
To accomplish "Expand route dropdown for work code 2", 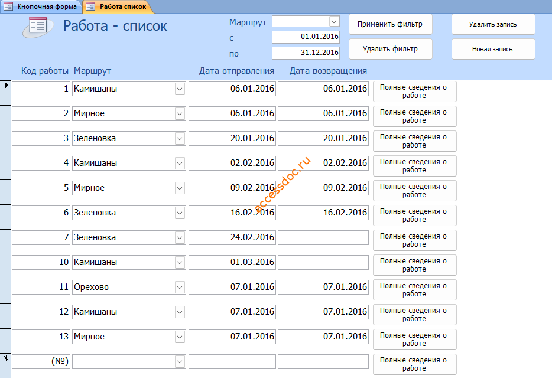I will (180, 113).
